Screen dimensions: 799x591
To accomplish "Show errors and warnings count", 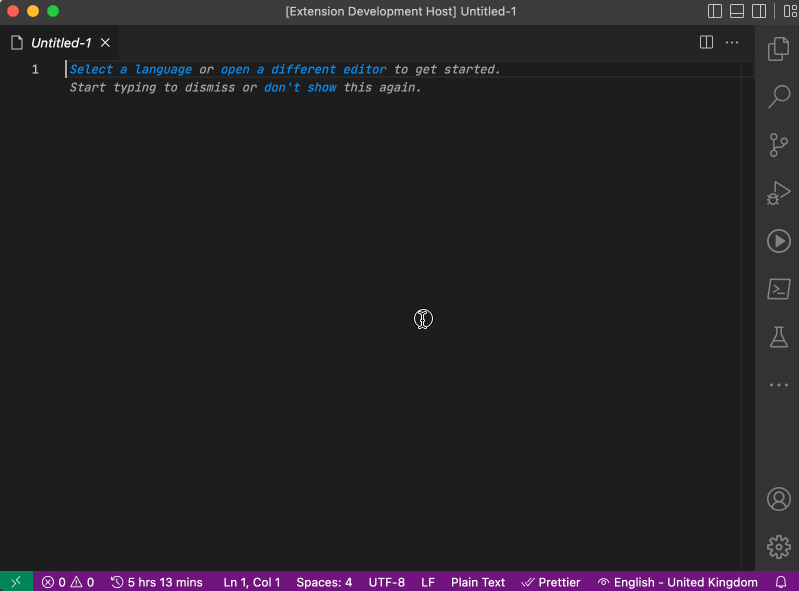I will tap(68, 582).
